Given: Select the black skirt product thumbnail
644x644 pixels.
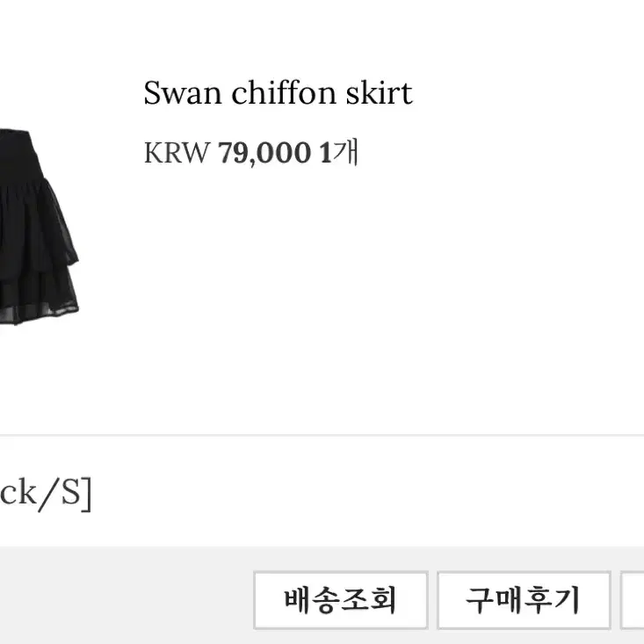Looking at the screenshot, I should (x=39, y=228).
